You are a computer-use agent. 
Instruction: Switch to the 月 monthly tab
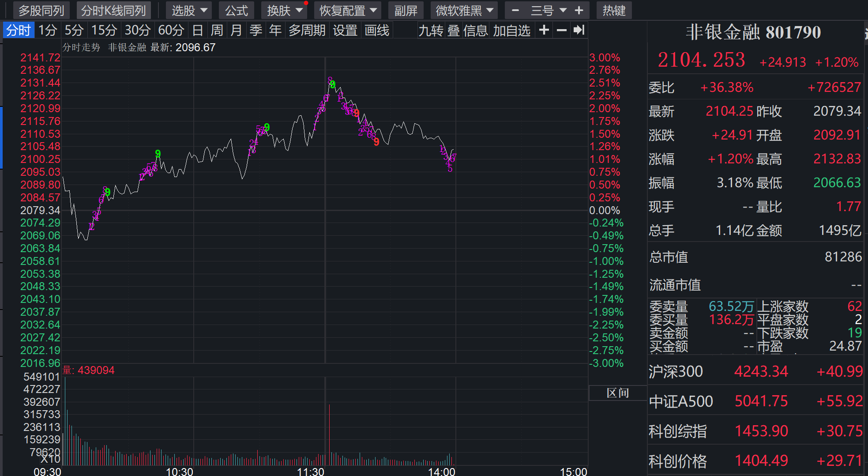[236, 30]
